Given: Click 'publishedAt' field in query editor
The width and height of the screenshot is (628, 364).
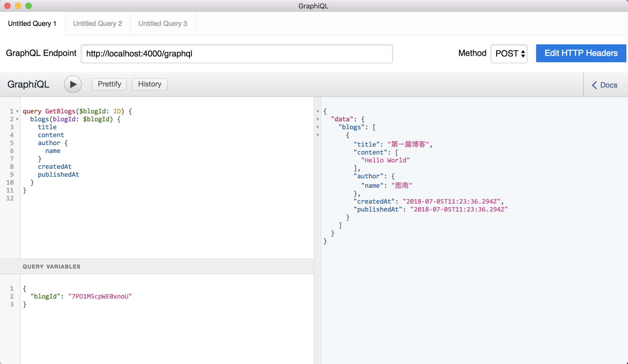Looking at the screenshot, I should 58,175.
